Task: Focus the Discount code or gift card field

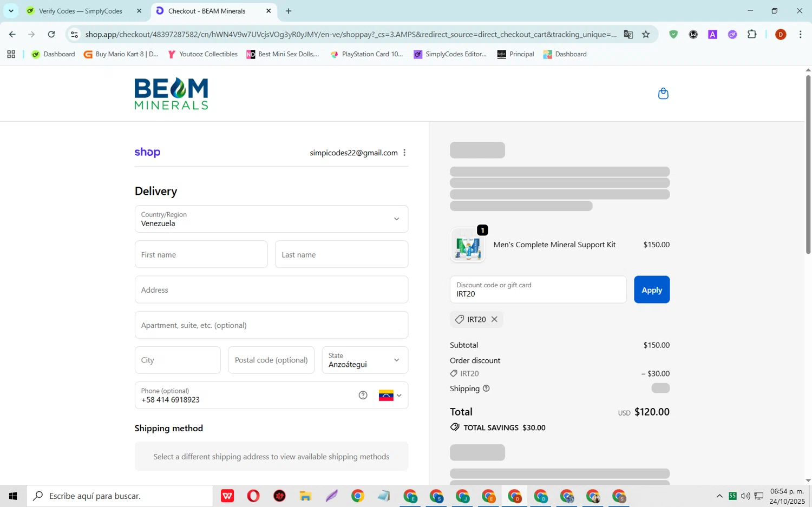Action: (538, 289)
